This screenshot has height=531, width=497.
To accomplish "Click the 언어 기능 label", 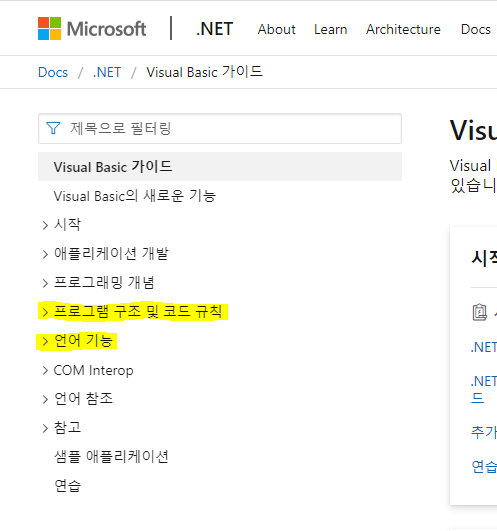I will [x=83, y=341].
